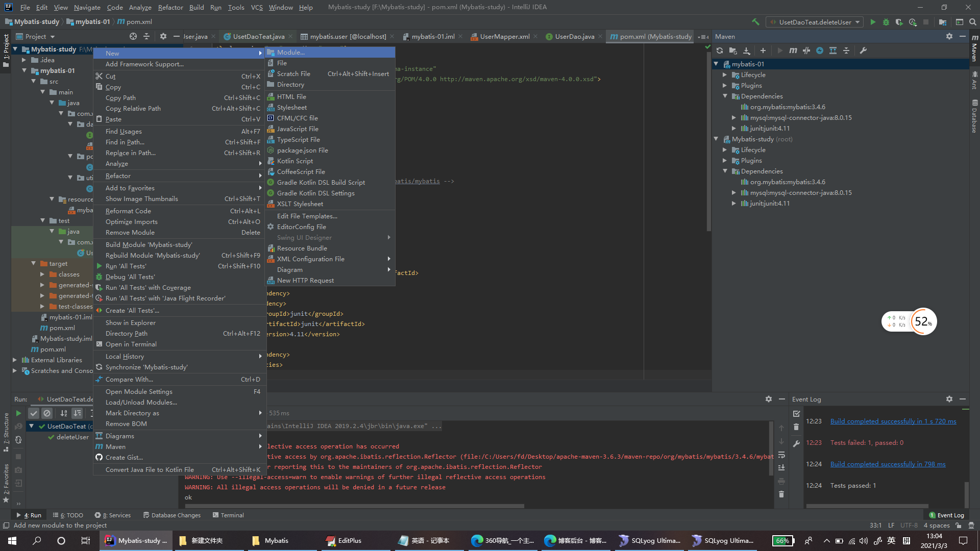Open Maven Settings wrench icon
This screenshot has width=980, height=551.
coord(863,51)
